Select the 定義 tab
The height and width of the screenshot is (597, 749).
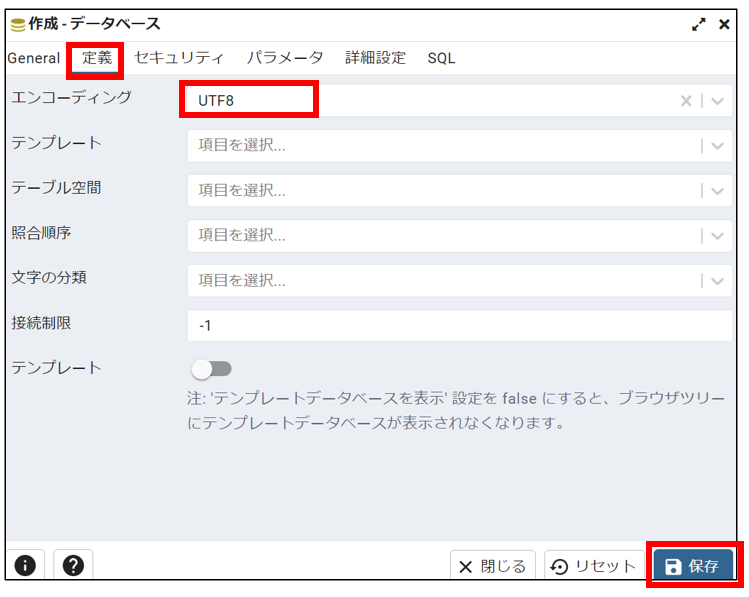point(97,58)
